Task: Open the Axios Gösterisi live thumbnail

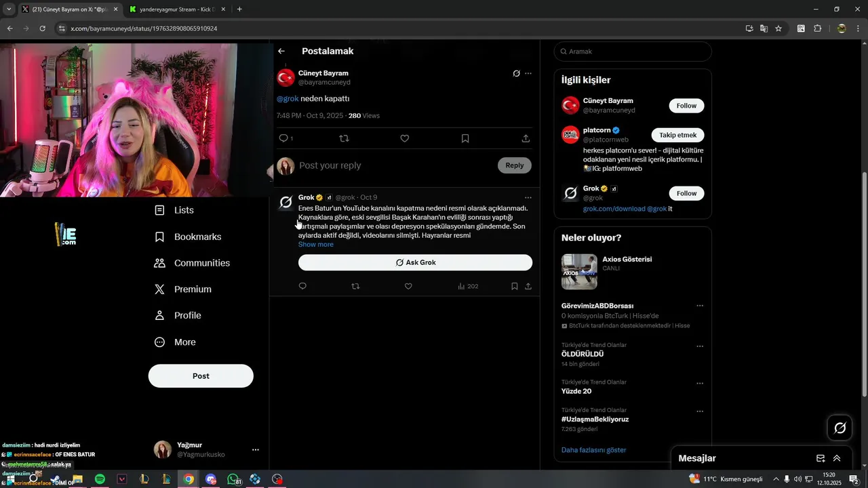Action: 579,272
